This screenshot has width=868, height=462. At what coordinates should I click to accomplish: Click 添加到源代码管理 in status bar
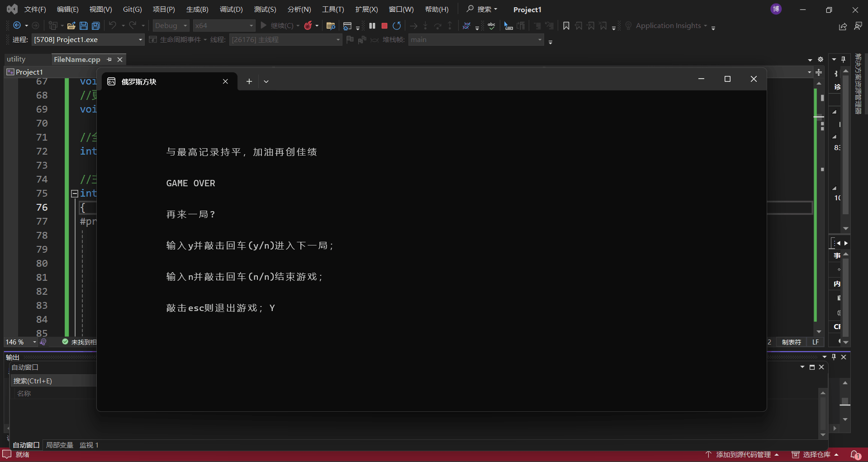pyautogui.click(x=742, y=455)
